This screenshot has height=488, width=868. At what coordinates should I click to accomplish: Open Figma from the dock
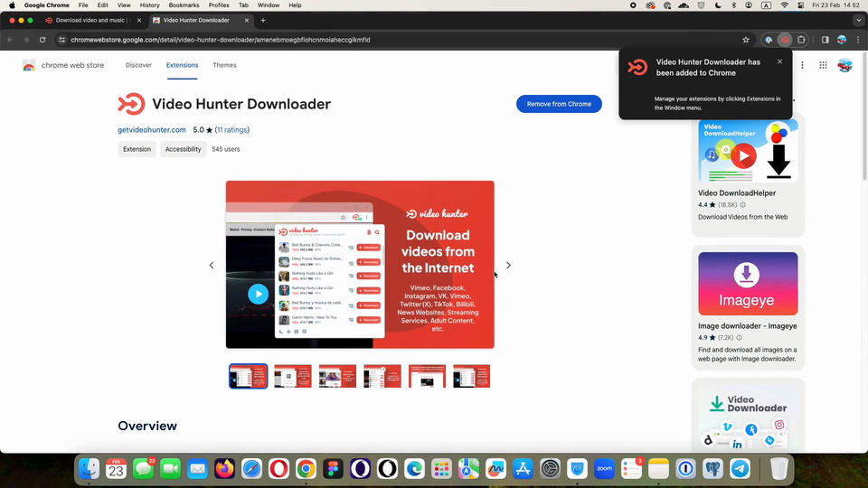334,469
